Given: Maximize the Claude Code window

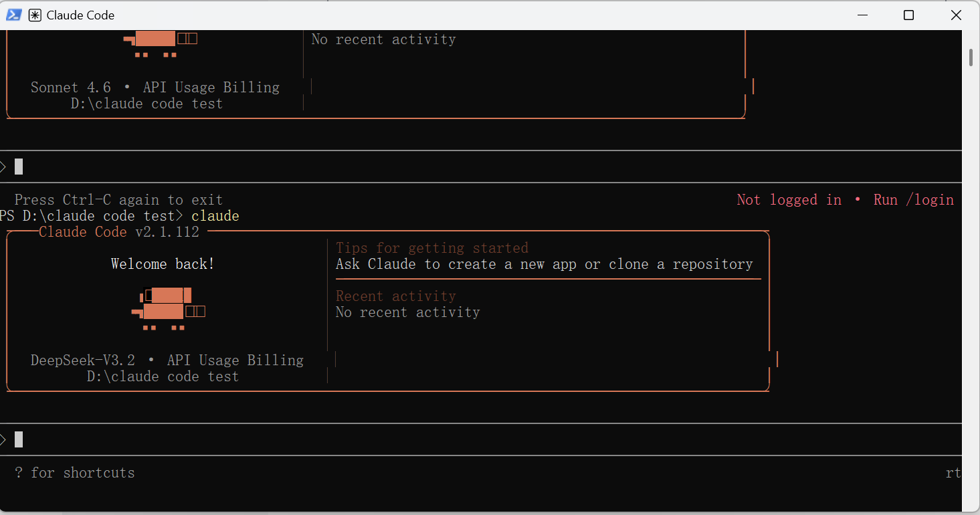Looking at the screenshot, I should point(908,15).
